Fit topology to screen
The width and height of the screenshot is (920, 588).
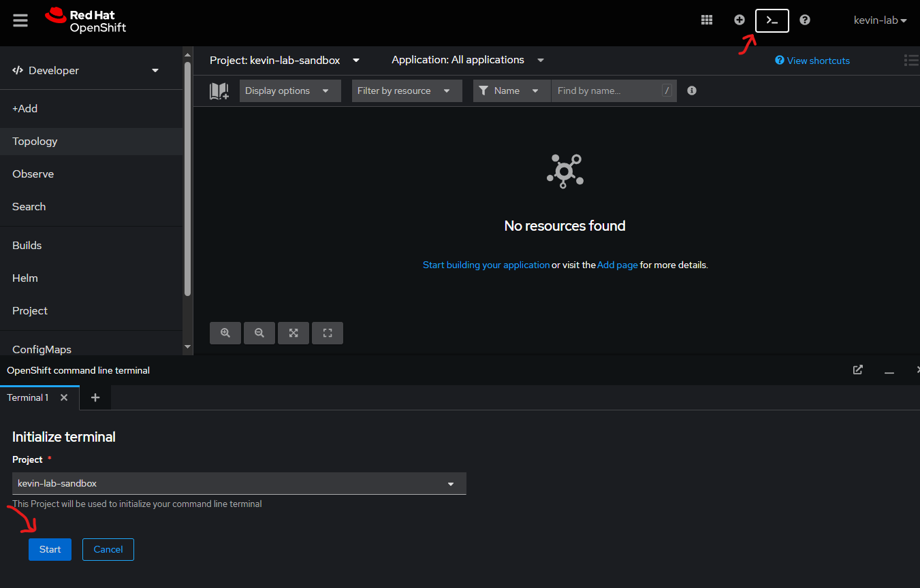point(294,333)
